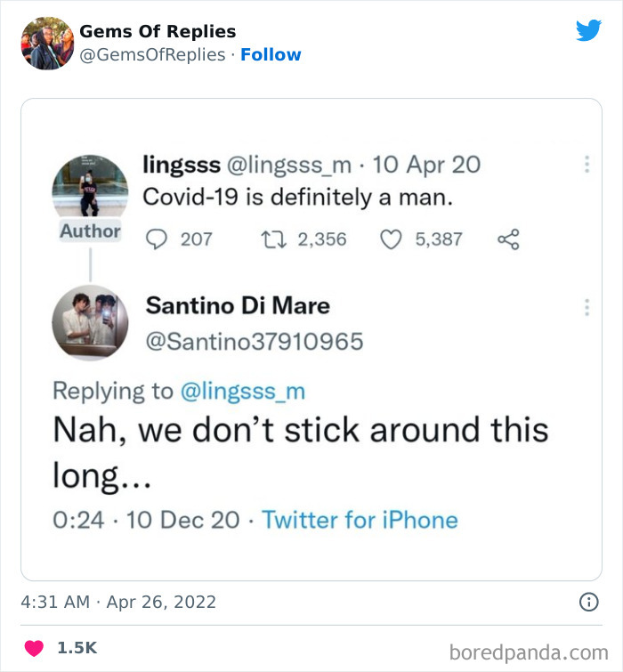Image resolution: width=623 pixels, height=672 pixels.
Task: Click the reply bubble icon on lingsss tweet
Action: click(157, 239)
